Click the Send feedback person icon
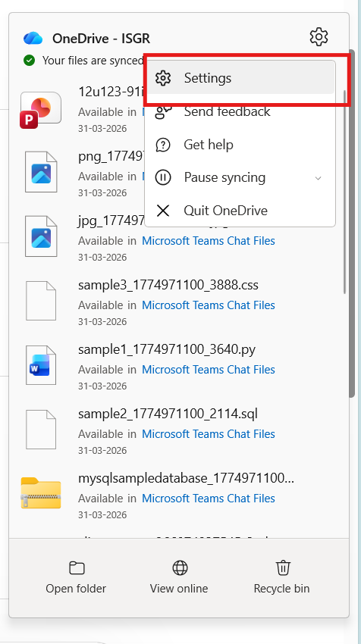The width and height of the screenshot is (361, 644). 163,111
